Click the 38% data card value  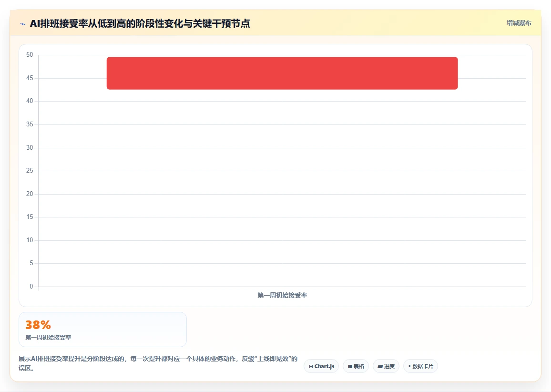coord(38,324)
